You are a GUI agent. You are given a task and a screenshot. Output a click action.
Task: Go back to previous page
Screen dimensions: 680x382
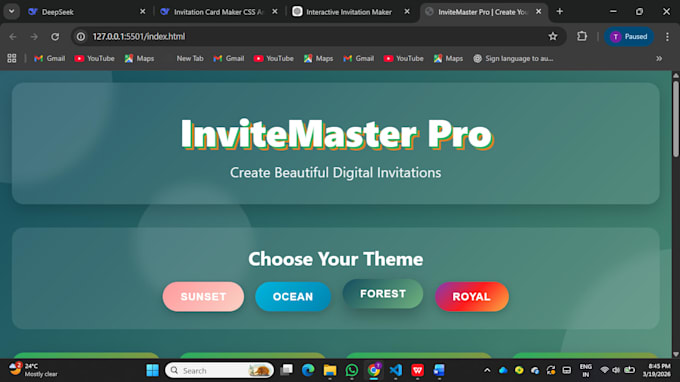(x=13, y=36)
